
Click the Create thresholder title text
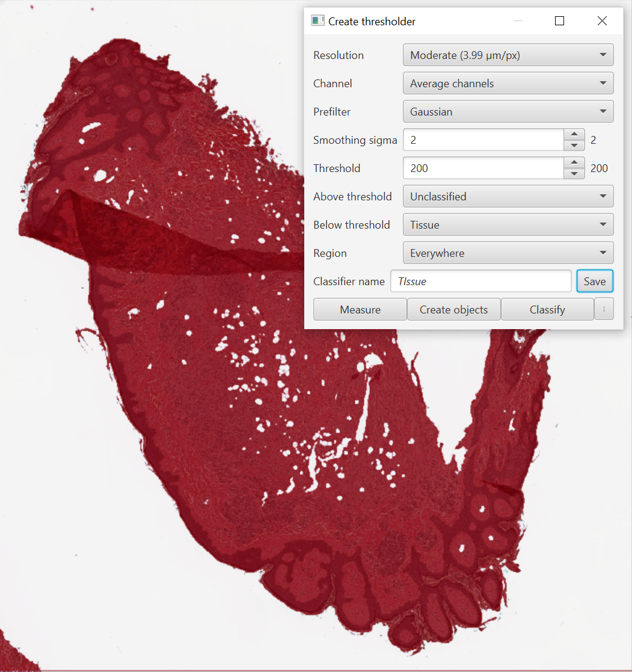click(372, 22)
